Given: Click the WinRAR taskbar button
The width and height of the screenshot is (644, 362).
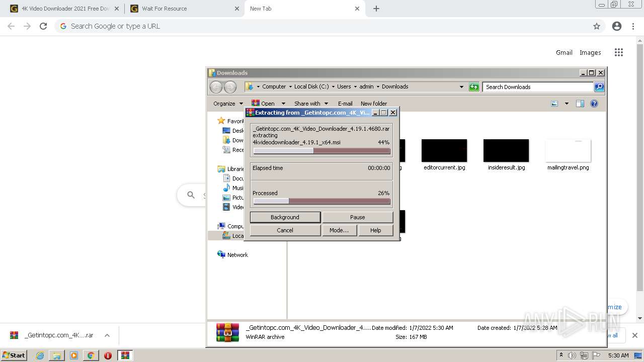Looking at the screenshot, I should [x=125, y=355].
